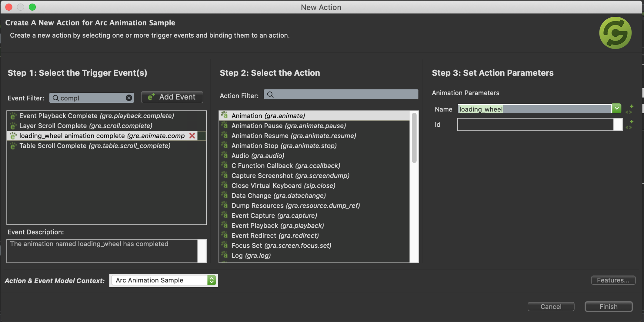Click the Close Virtual Keyboard action icon
The image size is (644, 322).
tap(225, 185)
